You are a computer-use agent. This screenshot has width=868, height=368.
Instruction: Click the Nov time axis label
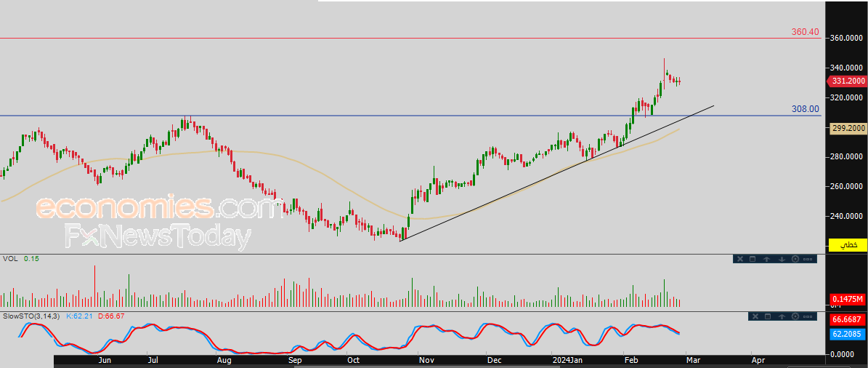pos(426,360)
